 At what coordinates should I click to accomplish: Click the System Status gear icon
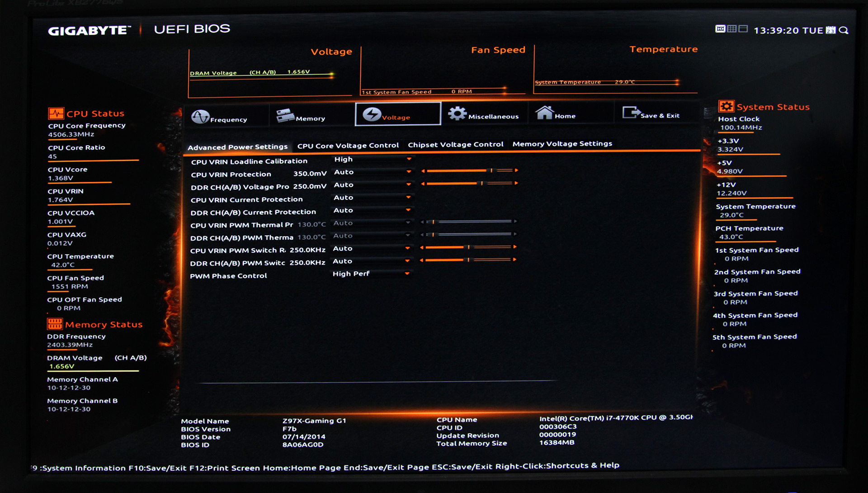(x=726, y=106)
